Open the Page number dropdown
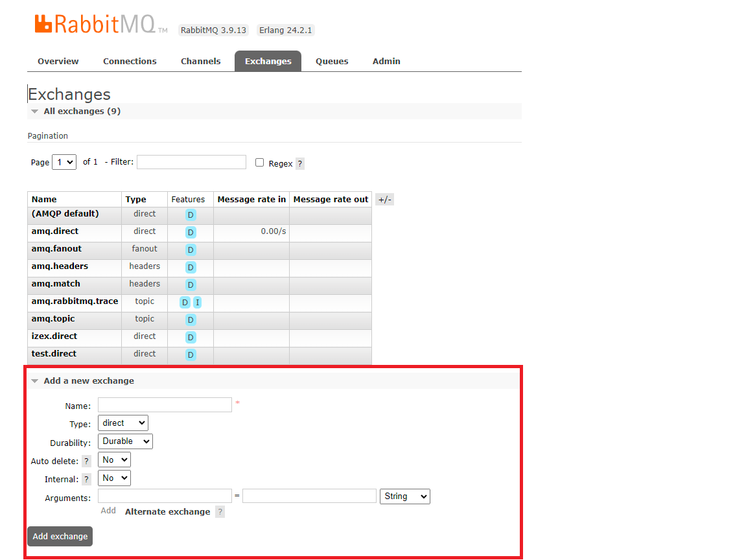The image size is (746, 560). pyautogui.click(x=64, y=162)
